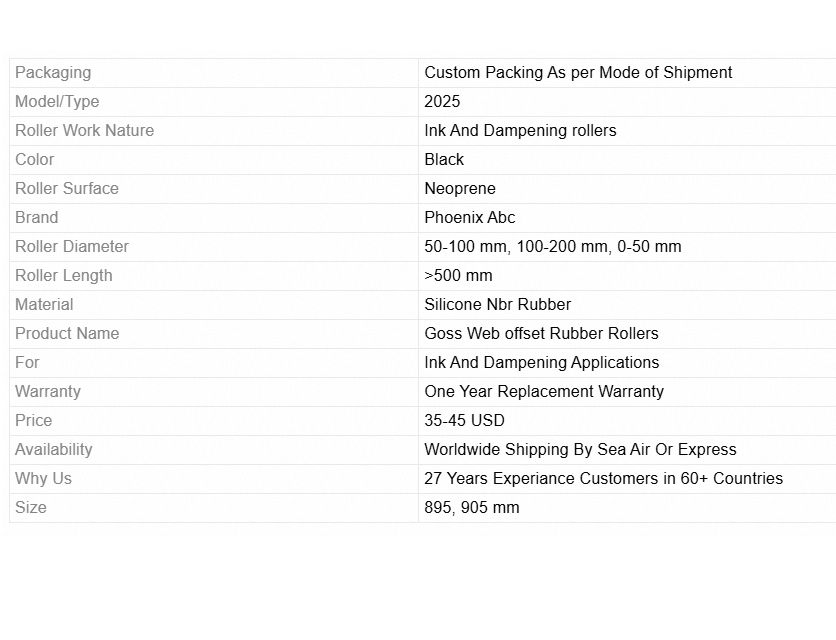Select Phoenix Abc brand value

click(x=470, y=217)
